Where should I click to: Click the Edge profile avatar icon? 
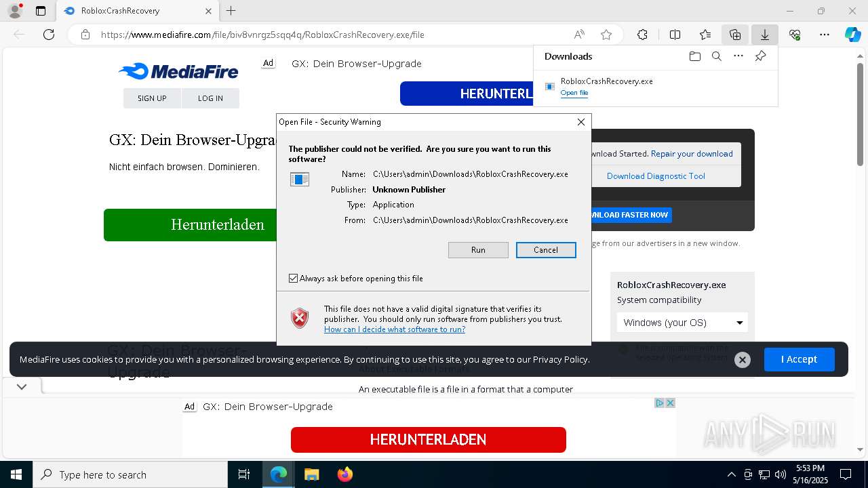tap(15, 11)
